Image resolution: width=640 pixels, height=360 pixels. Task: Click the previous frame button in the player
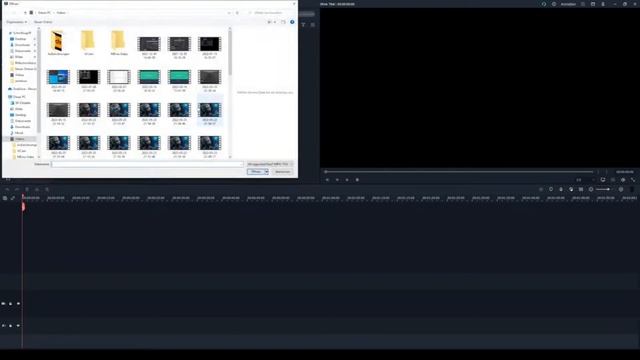[x=327, y=180]
